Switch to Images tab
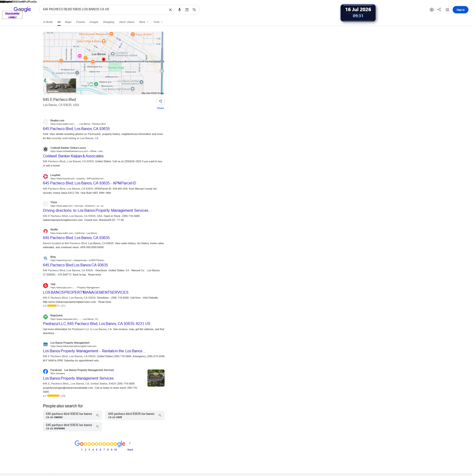475x476 pixels. point(94,22)
